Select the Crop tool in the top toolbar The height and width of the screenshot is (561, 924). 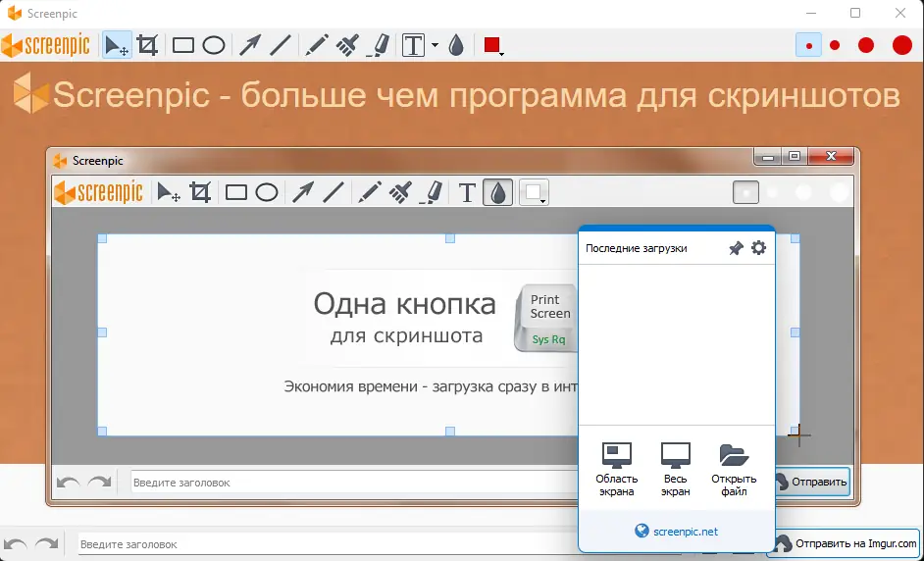pyautogui.click(x=147, y=45)
